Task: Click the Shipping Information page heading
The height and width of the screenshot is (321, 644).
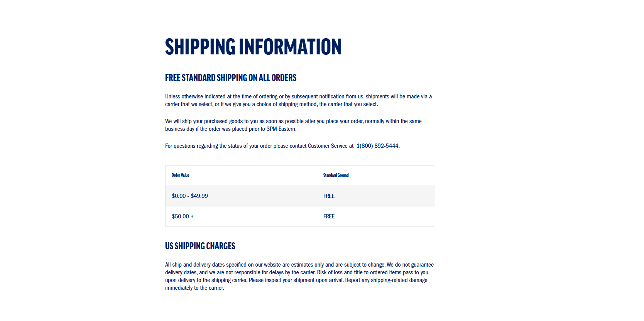Action: [253, 47]
